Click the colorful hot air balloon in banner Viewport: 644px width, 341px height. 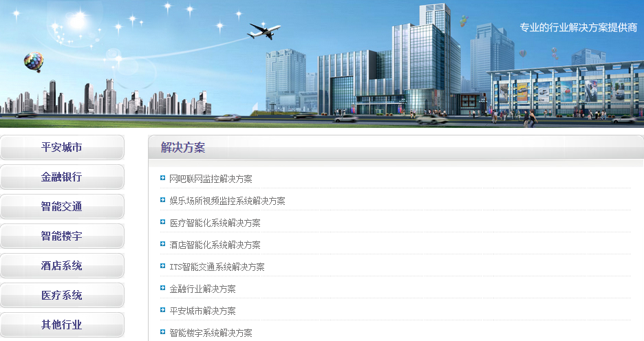click(x=33, y=62)
